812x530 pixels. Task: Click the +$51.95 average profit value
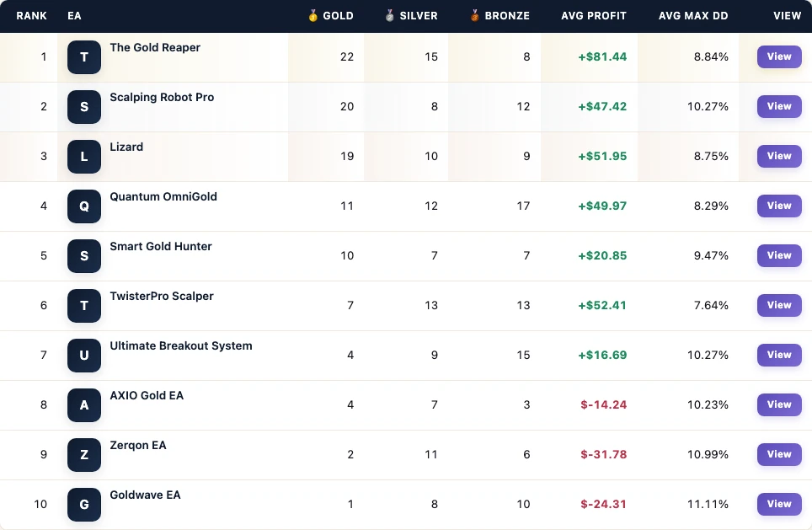(x=602, y=157)
